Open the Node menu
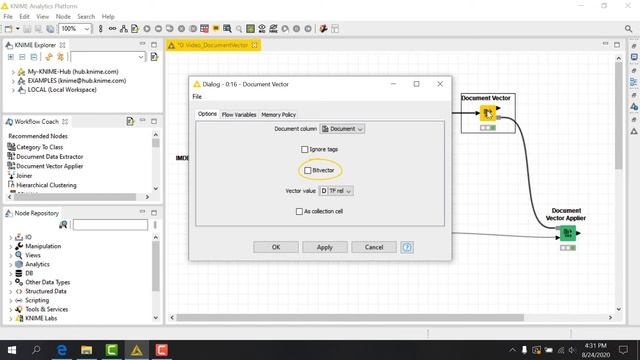 pos(63,16)
